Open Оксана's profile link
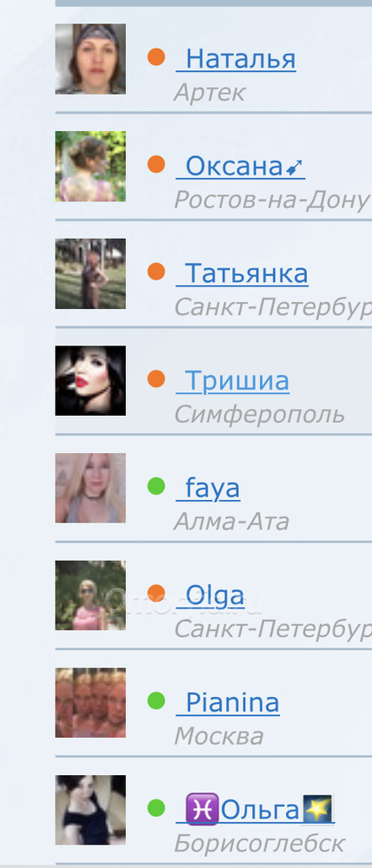The width and height of the screenshot is (372, 868). [240, 166]
